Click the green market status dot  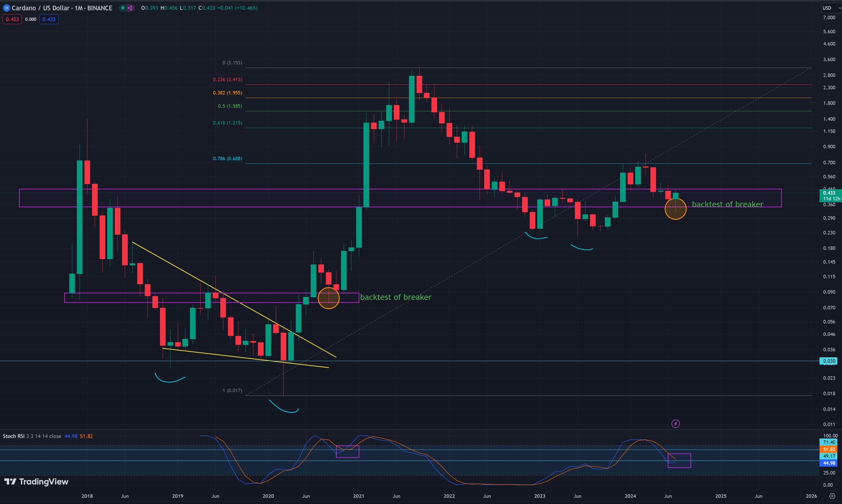(x=123, y=8)
